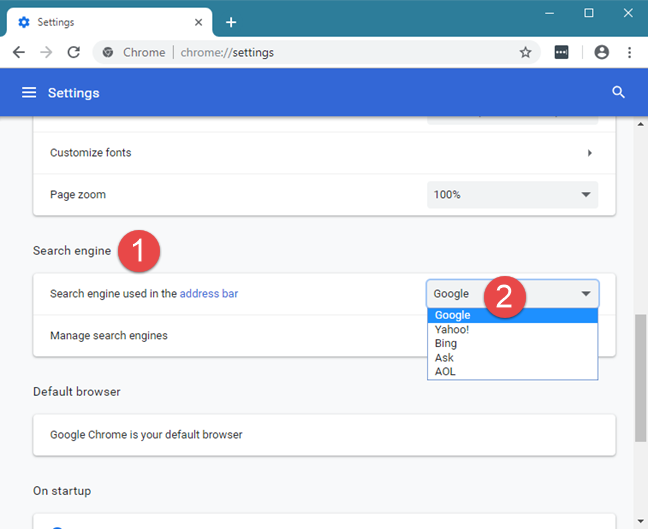Select the Settings browser tab
Viewport: 648px width, 529px height.
(110, 22)
